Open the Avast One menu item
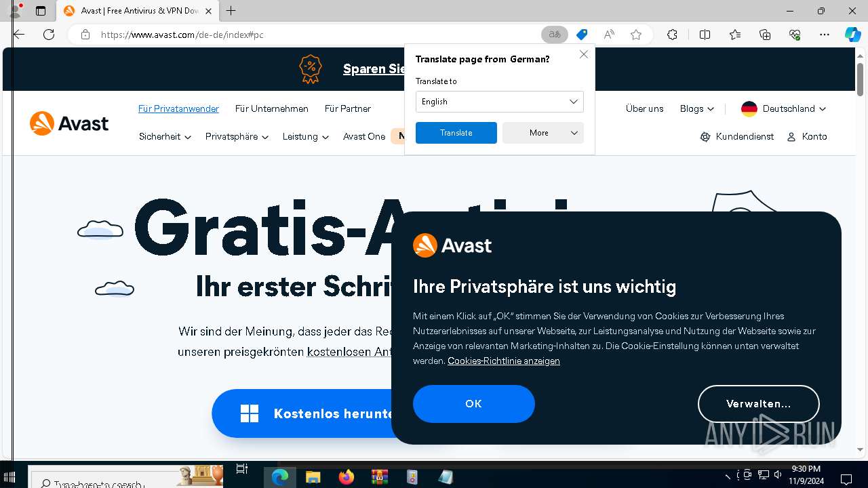This screenshot has height=488, width=868. [364, 136]
